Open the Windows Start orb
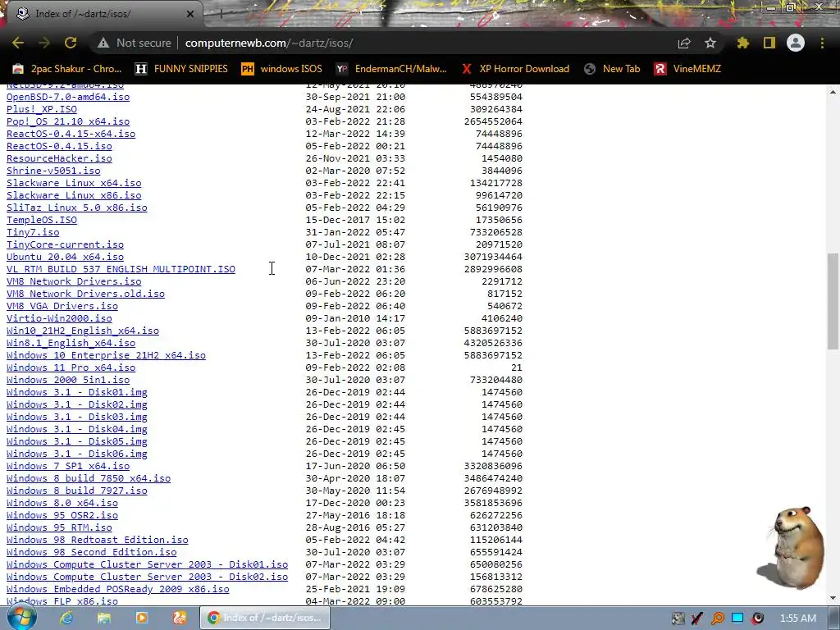Viewport: 840px width, 630px height. 22,618
